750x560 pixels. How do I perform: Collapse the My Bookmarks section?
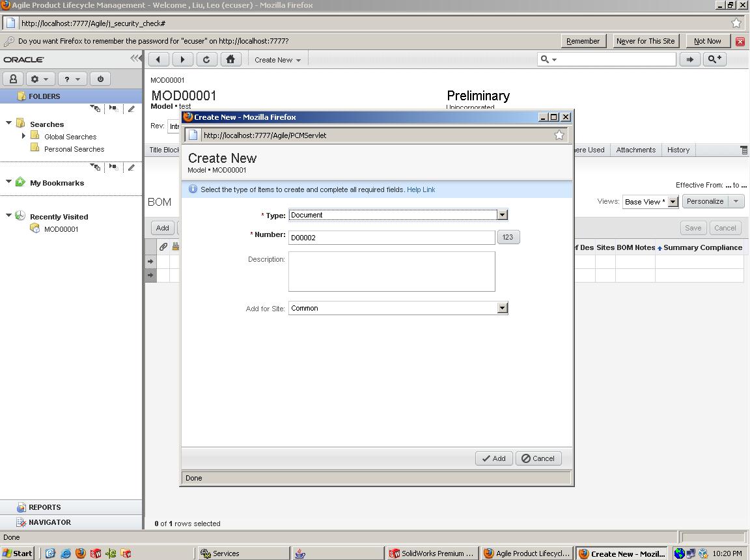click(x=8, y=182)
